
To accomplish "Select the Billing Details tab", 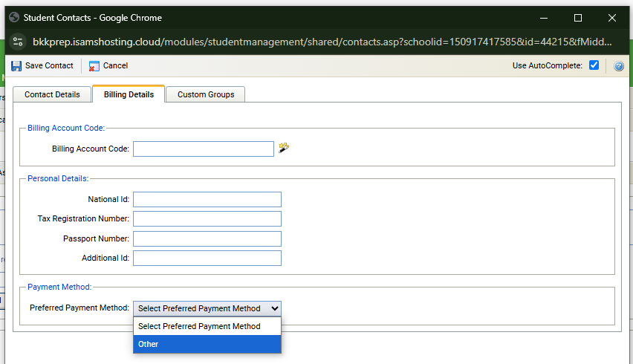I will 129,94.
